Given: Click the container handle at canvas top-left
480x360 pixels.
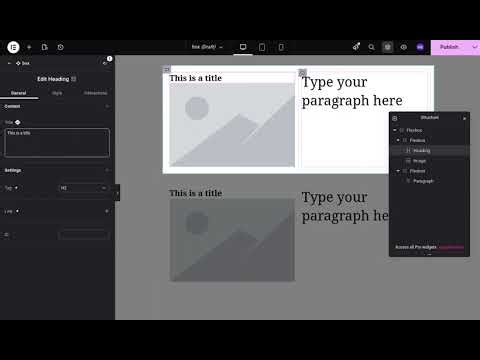Looking at the screenshot, I should 166,69.
